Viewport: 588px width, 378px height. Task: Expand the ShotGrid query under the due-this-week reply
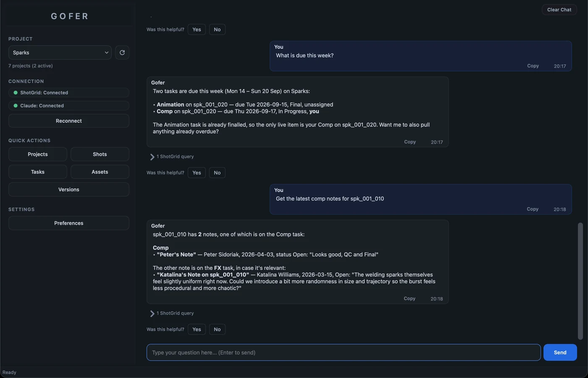click(x=172, y=157)
